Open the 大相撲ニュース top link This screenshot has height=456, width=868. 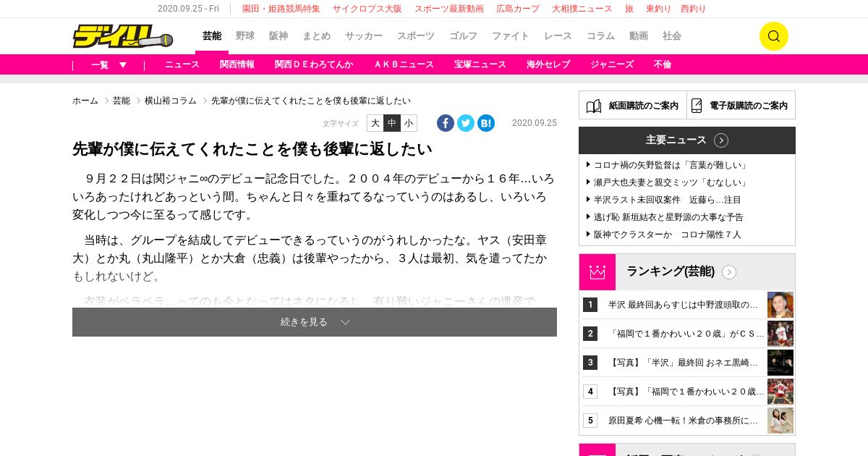[x=582, y=9]
